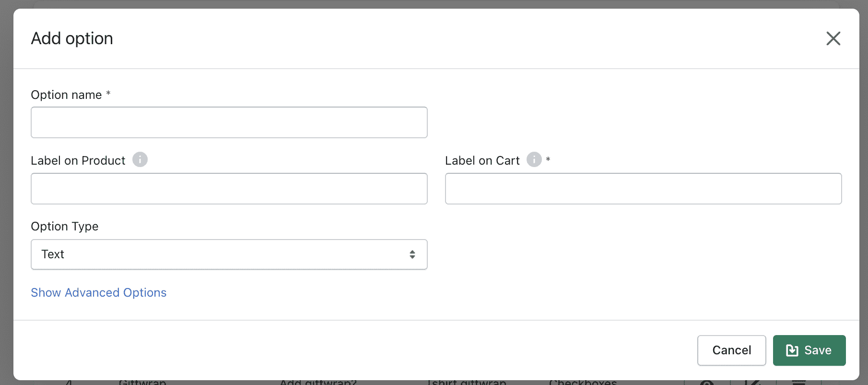Open the info tooltip next to Label on Cart
Screen dimensions: 868x385
click(x=534, y=159)
